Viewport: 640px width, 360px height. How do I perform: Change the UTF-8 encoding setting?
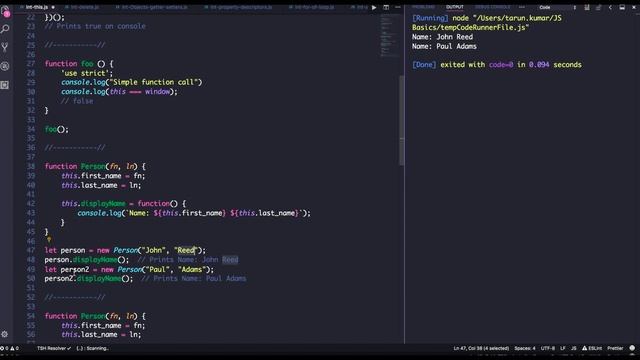(548, 348)
